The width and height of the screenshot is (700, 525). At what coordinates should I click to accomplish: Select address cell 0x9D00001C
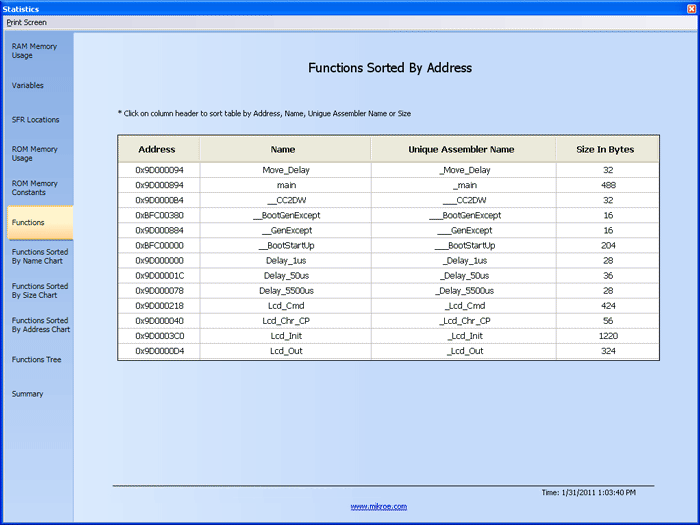point(159,276)
